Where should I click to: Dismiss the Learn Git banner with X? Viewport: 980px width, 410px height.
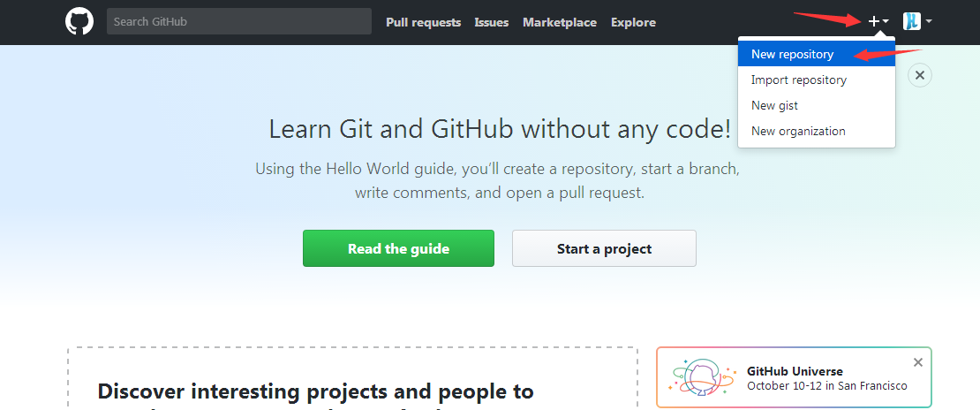point(919,75)
